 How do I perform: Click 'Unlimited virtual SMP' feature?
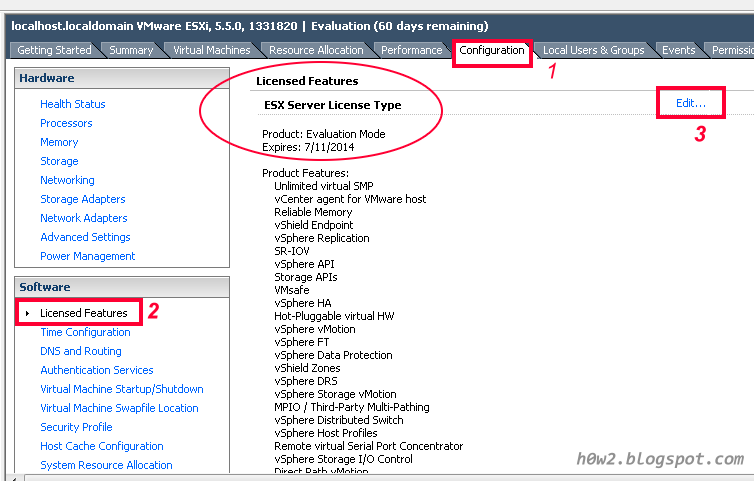click(x=324, y=186)
